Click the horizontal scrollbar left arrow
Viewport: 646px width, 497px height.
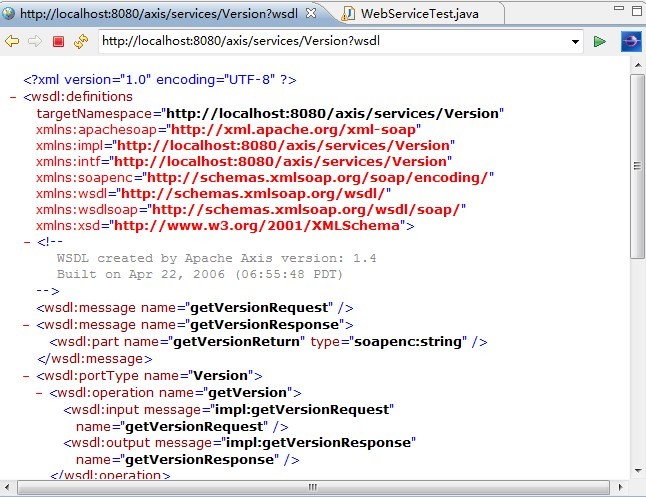(7, 488)
